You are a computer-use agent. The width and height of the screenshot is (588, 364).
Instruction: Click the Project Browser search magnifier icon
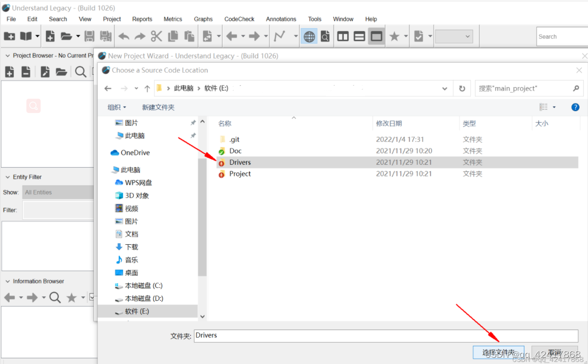80,72
